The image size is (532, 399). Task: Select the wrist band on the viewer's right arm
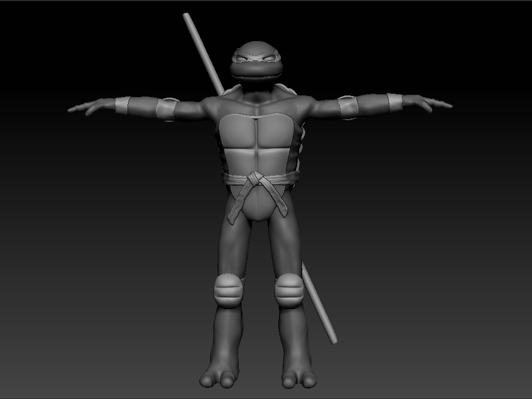[x=395, y=103]
